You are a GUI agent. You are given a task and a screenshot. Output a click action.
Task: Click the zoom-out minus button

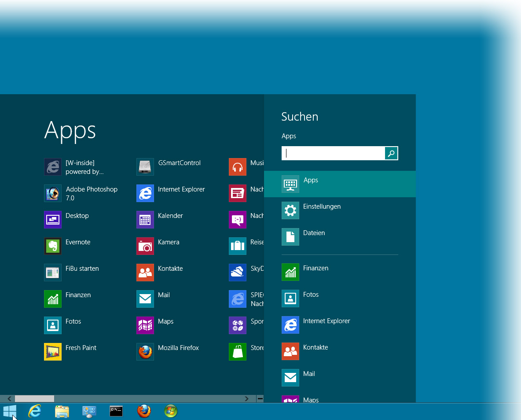tap(260, 398)
